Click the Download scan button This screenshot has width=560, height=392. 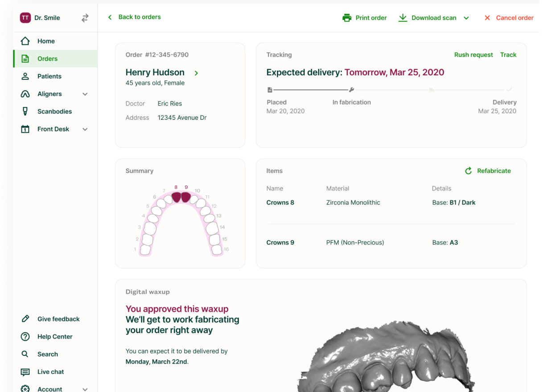(x=427, y=18)
